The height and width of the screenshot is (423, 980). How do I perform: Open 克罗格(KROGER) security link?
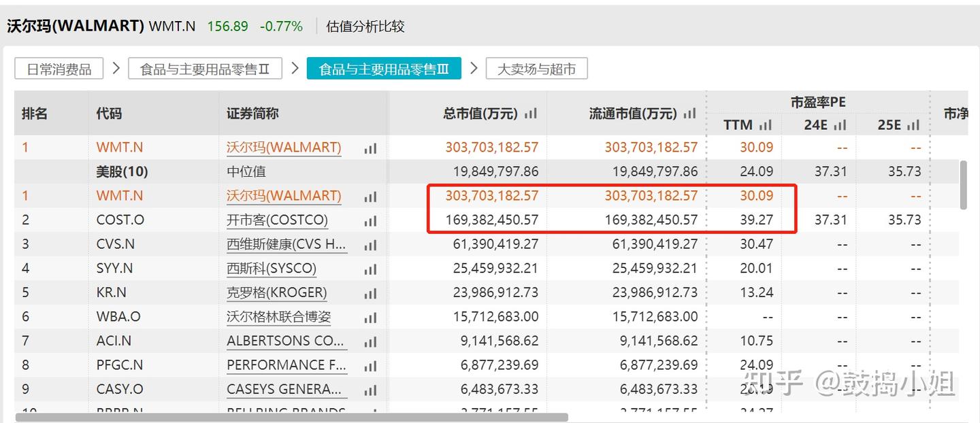tap(276, 292)
